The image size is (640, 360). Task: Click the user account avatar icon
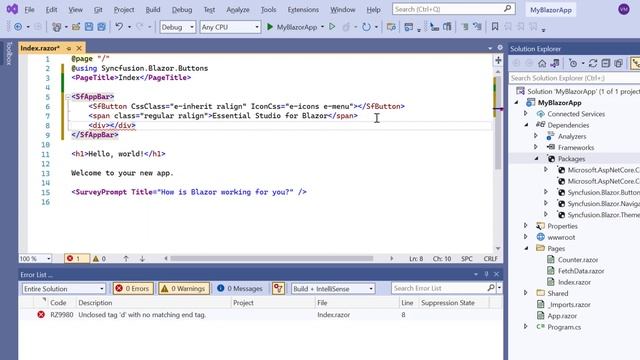point(624,9)
